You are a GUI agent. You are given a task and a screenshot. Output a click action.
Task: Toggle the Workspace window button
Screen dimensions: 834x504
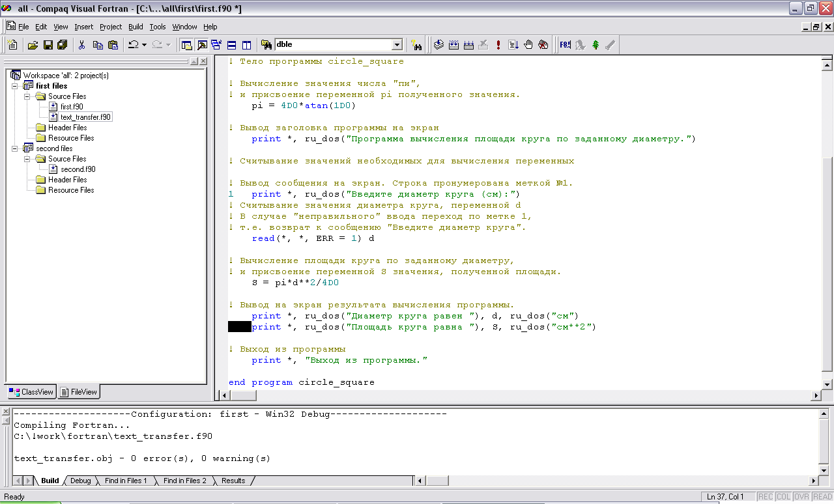pyautogui.click(x=187, y=45)
